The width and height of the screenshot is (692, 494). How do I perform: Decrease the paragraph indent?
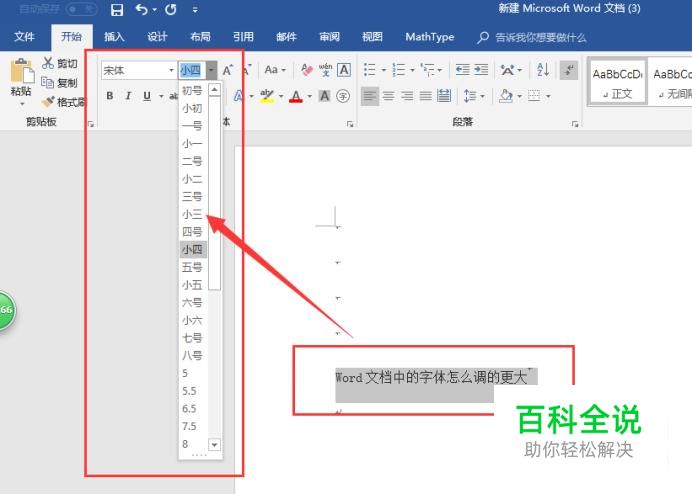pos(463,70)
